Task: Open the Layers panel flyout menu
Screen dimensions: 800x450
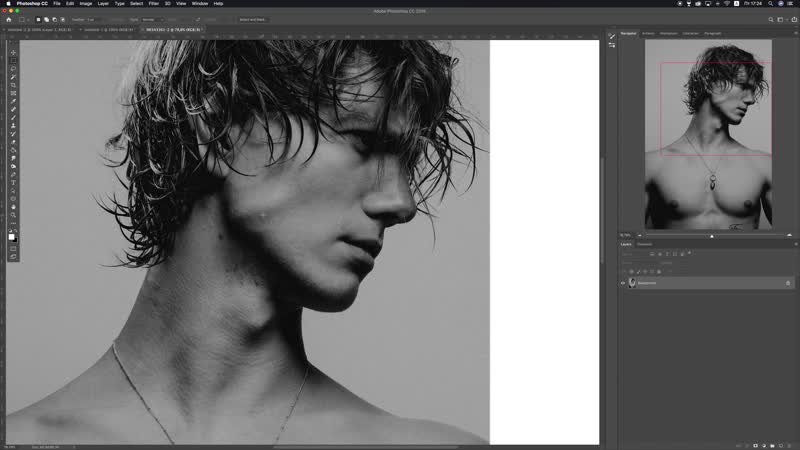Action: [794, 244]
